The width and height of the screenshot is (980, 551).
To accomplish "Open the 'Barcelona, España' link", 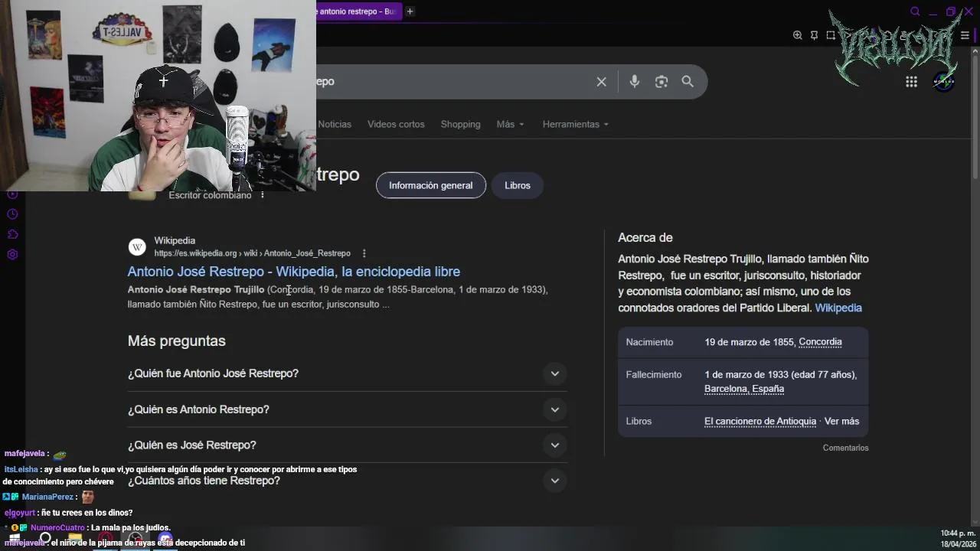I will pos(744,389).
